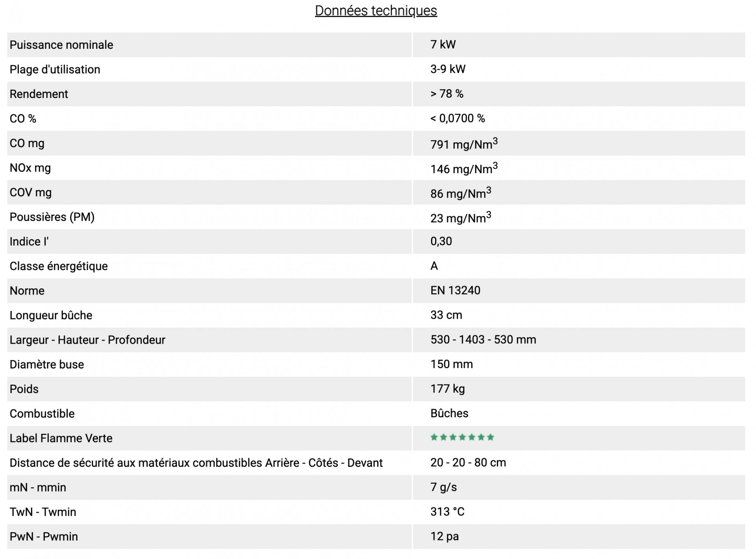Viewport: 756px width, 559px height.
Task: Click the Poussières (PM) label
Action: click(x=52, y=217)
